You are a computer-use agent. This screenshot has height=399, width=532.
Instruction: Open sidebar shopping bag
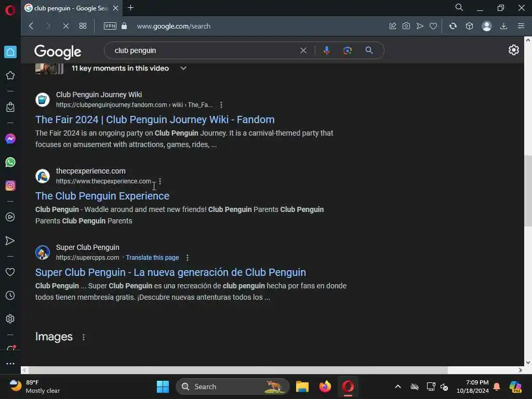click(x=10, y=107)
